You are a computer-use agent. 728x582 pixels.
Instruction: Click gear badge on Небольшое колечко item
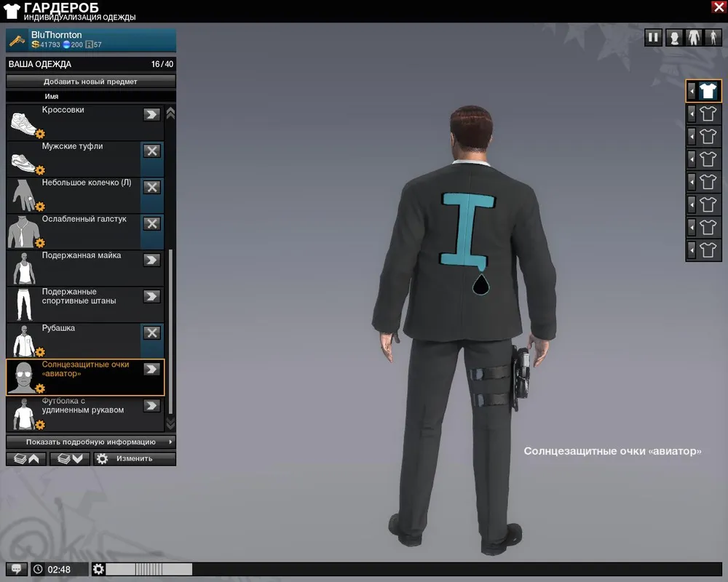coord(40,206)
